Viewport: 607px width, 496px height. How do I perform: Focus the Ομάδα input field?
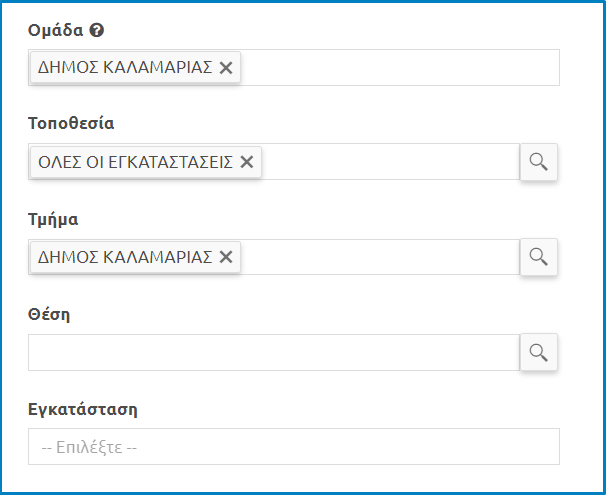pos(400,67)
